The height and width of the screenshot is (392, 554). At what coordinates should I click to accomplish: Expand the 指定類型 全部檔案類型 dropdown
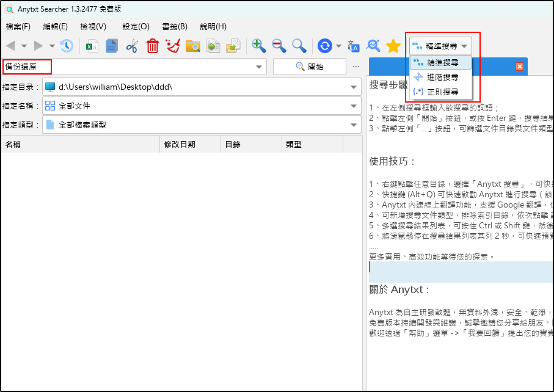[x=353, y=126]
